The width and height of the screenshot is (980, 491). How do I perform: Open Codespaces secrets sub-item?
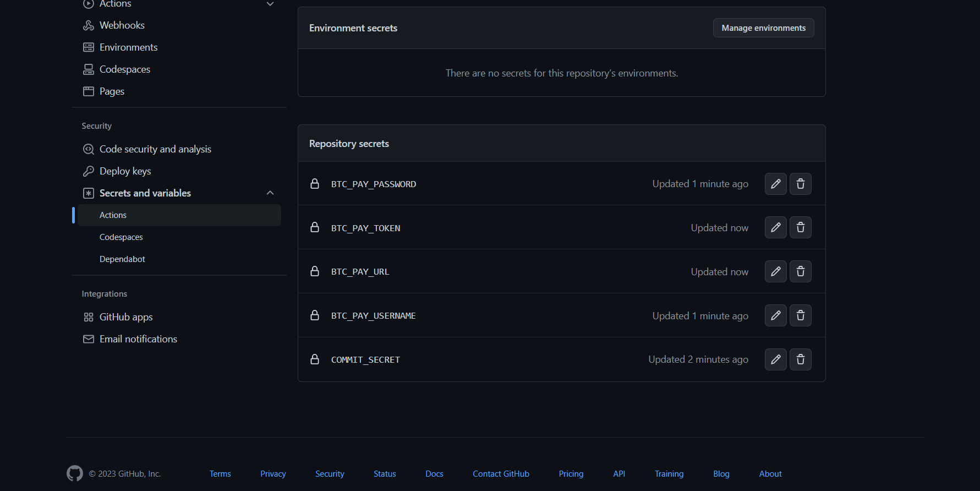[x=121, y=237]
